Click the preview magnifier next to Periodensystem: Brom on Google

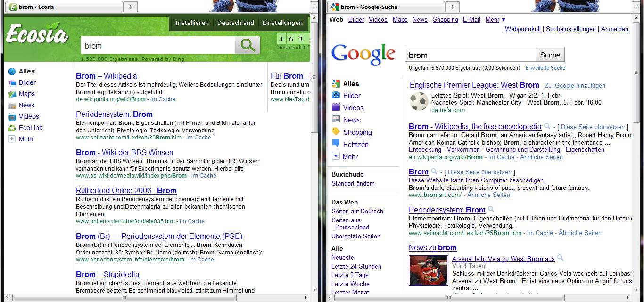491,210
